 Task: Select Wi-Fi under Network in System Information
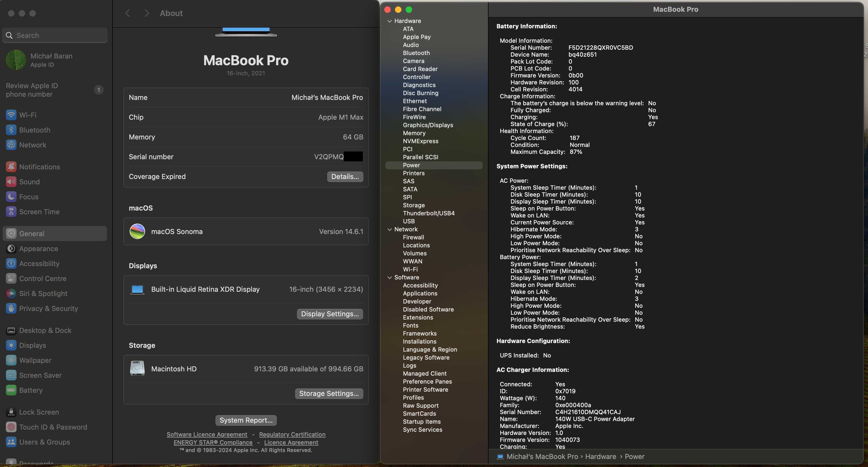tap(410, 270)
